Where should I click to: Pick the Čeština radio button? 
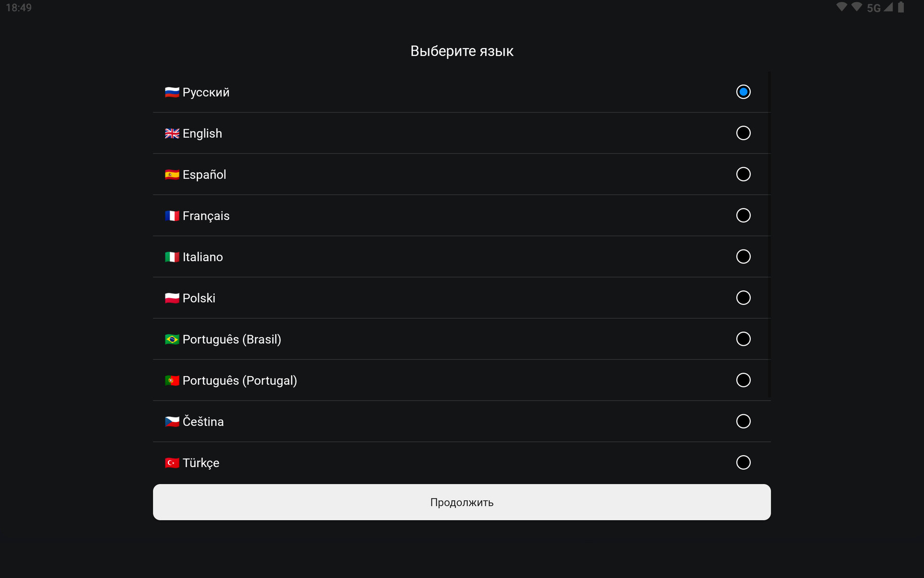(743, 421)
